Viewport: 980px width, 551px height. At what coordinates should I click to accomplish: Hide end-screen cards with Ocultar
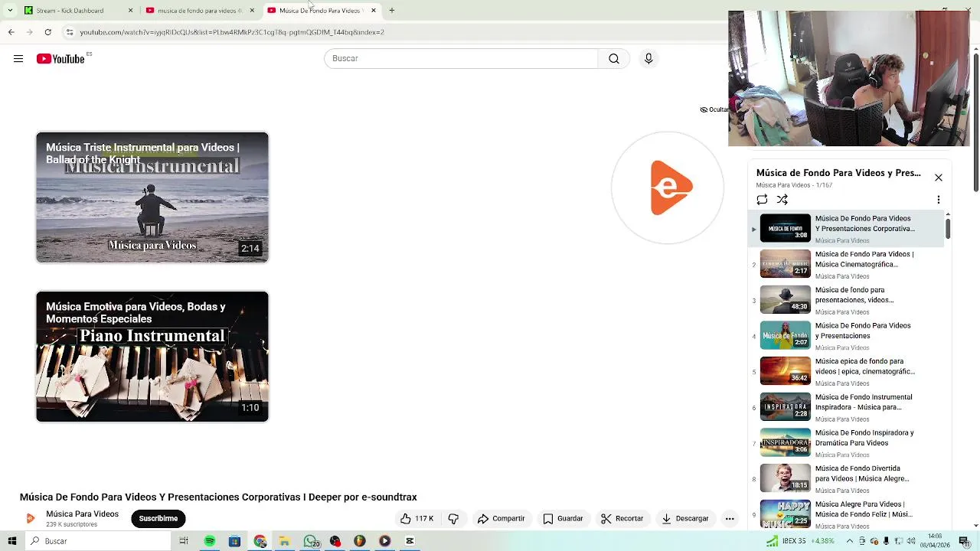point(714,109)
